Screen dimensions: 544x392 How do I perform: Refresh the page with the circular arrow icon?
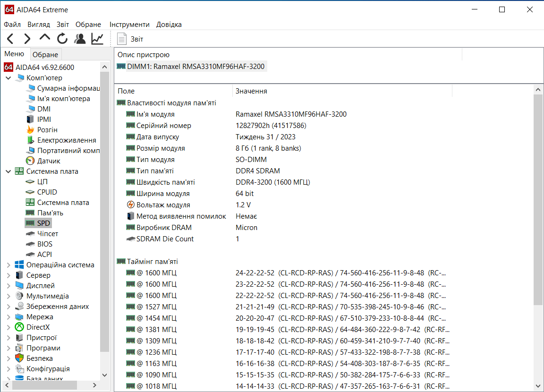[x=62, y=39]
